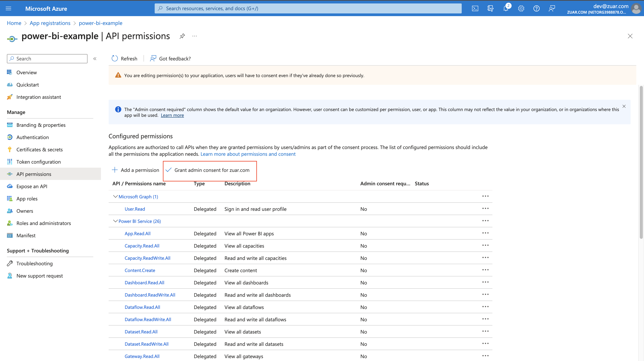Screen dimensions: 644x361
Task: Open the Azure portal hamburger menu
Action: [x=8, y=8]
